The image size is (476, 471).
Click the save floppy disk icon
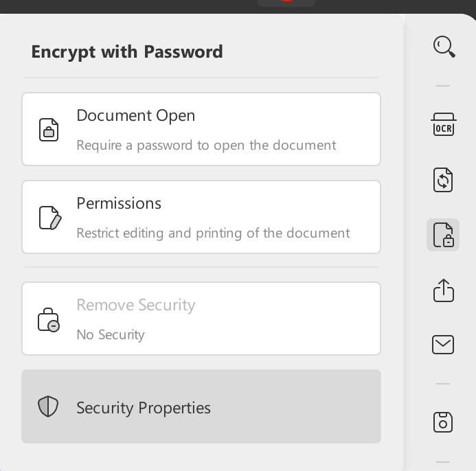[443, 422]
